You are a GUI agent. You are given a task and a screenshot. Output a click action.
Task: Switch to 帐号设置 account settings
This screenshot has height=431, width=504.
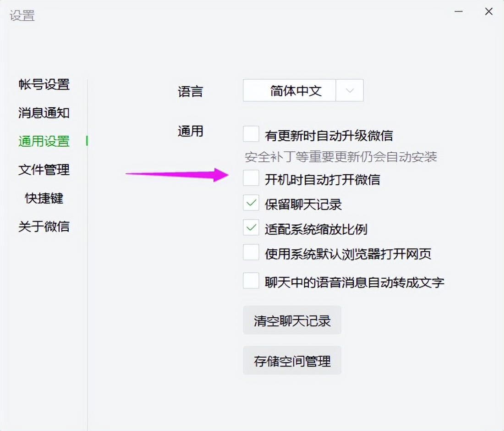pyautogui.click(x=44, y=85)
